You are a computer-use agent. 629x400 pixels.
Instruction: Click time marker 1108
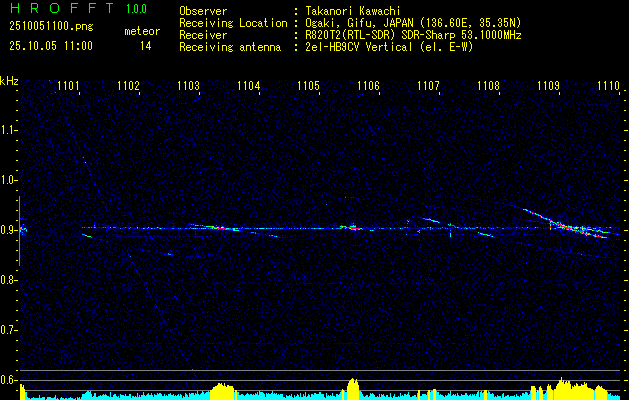coord(489,86)
